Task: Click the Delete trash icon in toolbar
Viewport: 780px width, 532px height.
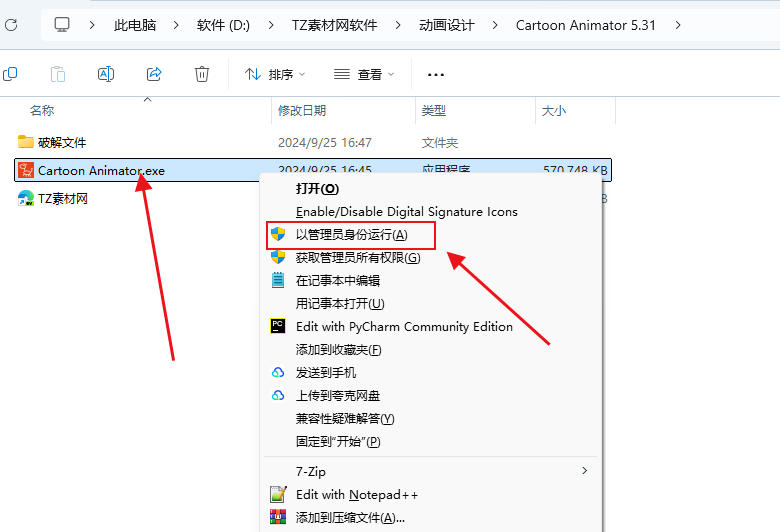Action: point(201,74)
